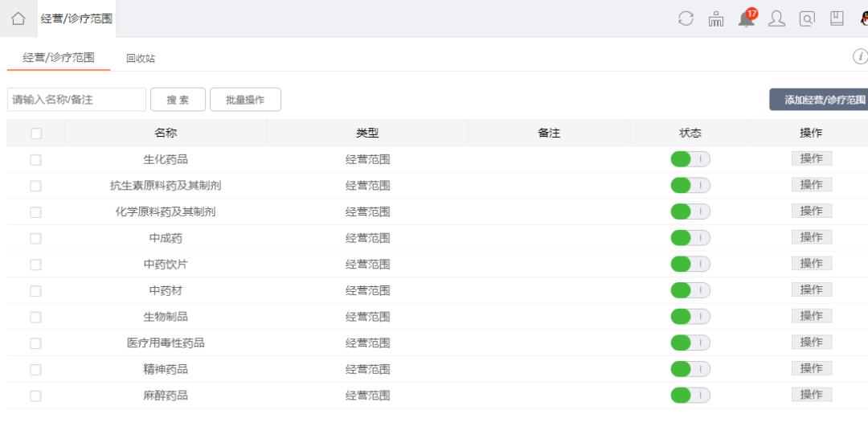
Task: Open the book manual icon
Action: 837,18
